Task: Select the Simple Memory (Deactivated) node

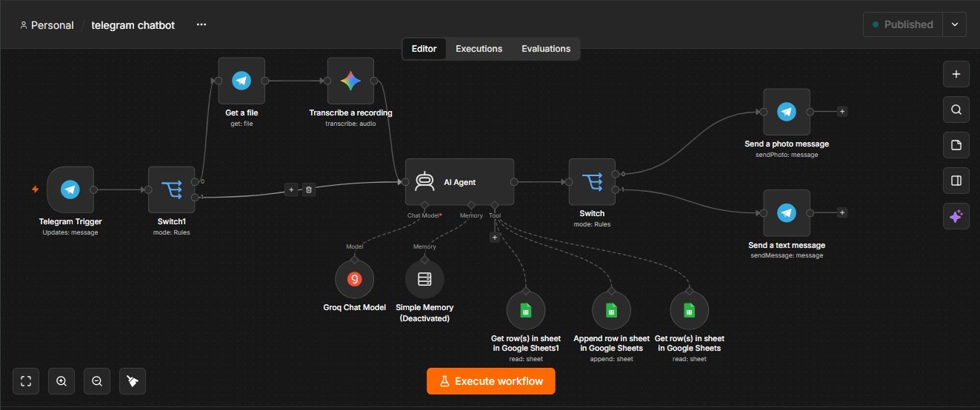Action: (x=424, y=279)
